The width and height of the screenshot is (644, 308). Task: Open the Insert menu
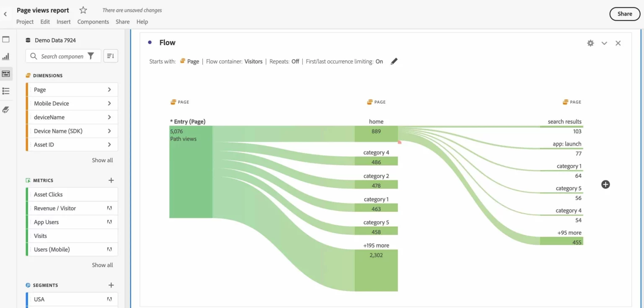(x=64, y=22)
